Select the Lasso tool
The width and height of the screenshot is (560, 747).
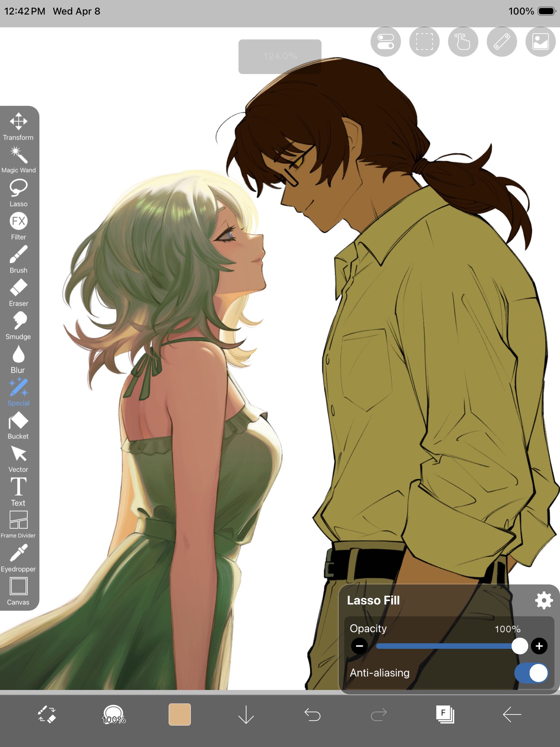pyautogui.click(x=18, y=193)
